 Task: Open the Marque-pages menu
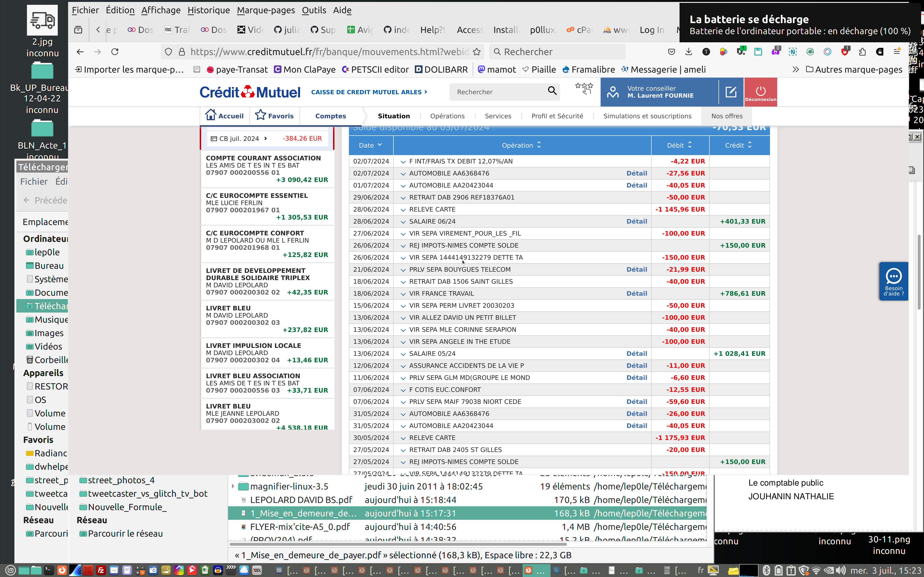point(266,10)
